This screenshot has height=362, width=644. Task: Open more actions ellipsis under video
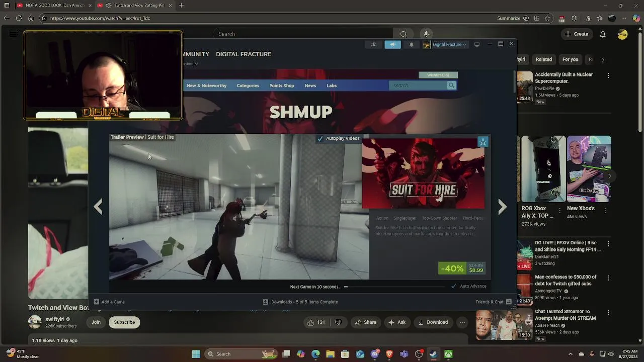[x=462, y=322]
